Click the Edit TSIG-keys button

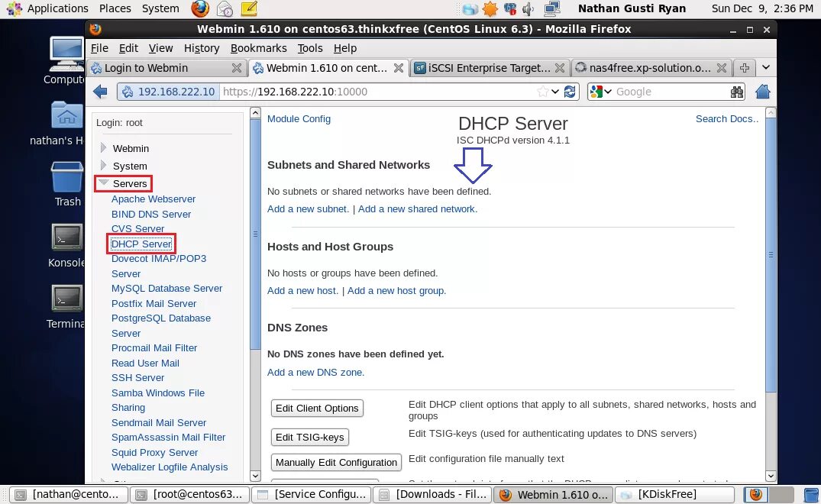pyautogui.click(x=309, y=437)
